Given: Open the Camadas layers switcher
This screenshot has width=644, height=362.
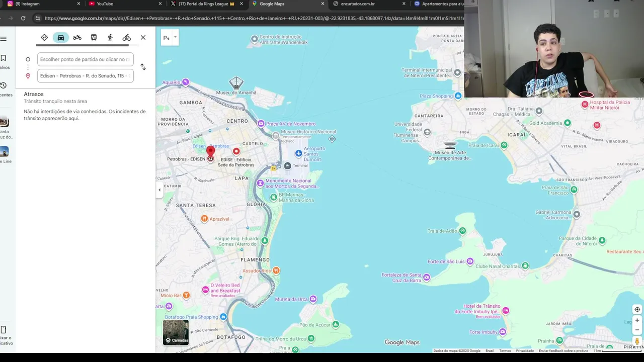Looking at the screenshot, I should 176,333.
